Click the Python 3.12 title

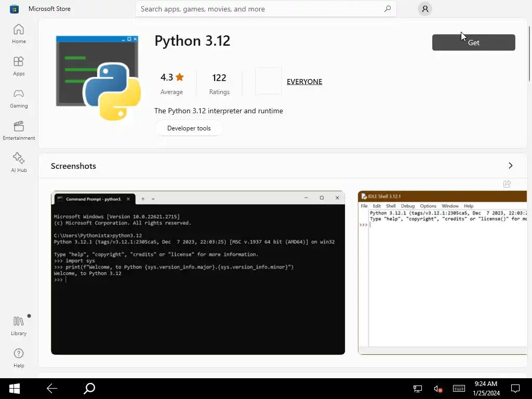tap(192, 41)
